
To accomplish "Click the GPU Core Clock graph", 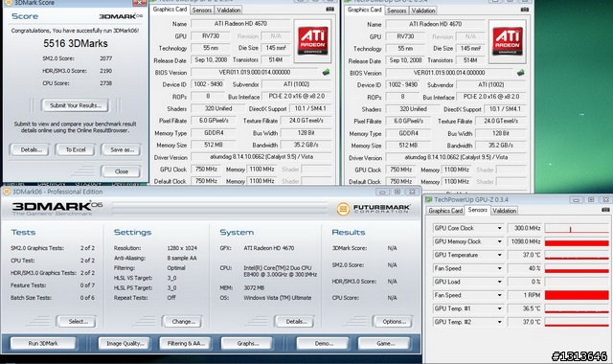I will [x=577, y=228].
